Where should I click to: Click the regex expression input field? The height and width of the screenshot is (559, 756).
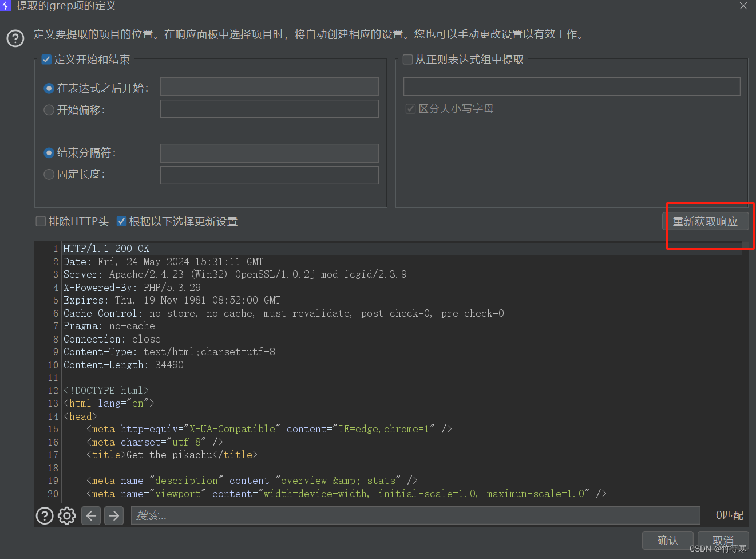pyautogui.click(x=572, y=86)
